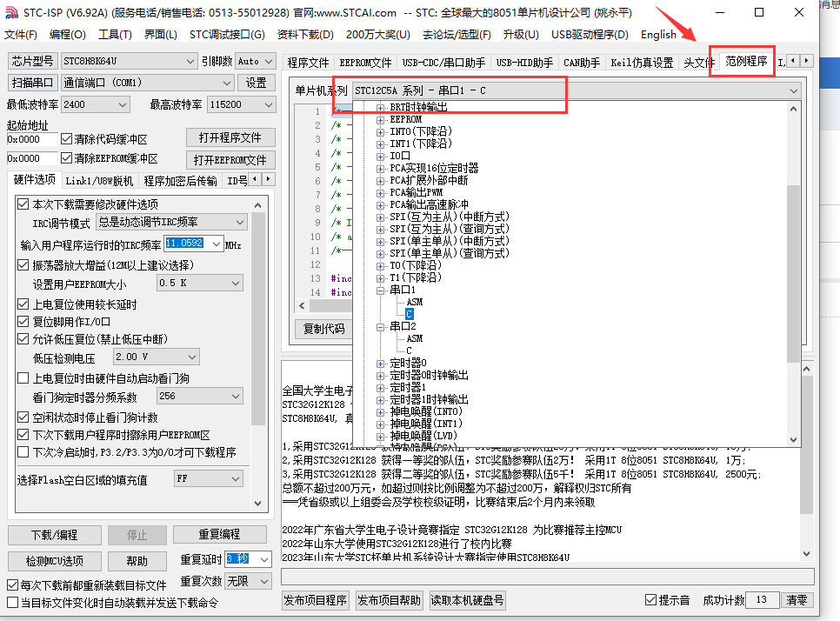The width and height of the screenshot is (840, 621).
Task: Toggle 复位脚用作I/O口 checkbox
Action: [x=23, y=322]
